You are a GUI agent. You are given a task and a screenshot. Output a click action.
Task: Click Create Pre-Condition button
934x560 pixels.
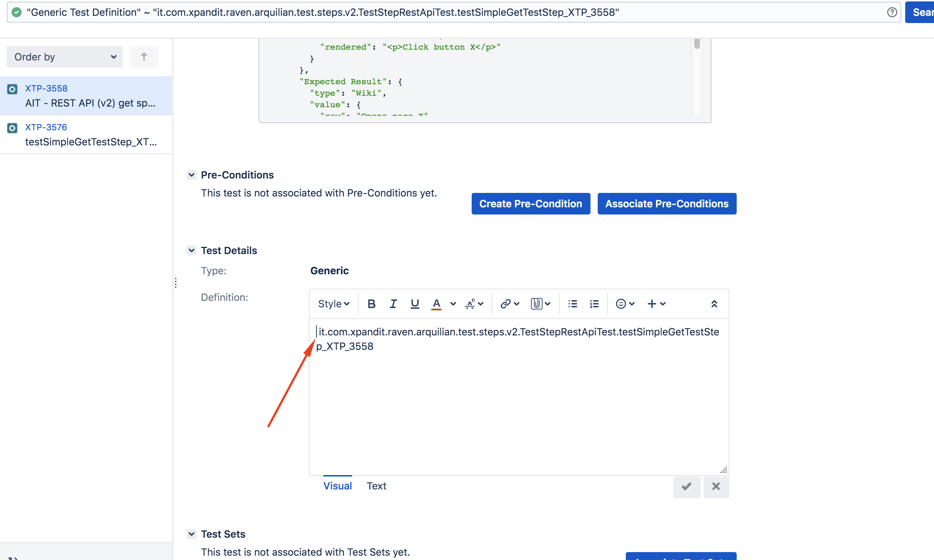(x=531, y=203)
